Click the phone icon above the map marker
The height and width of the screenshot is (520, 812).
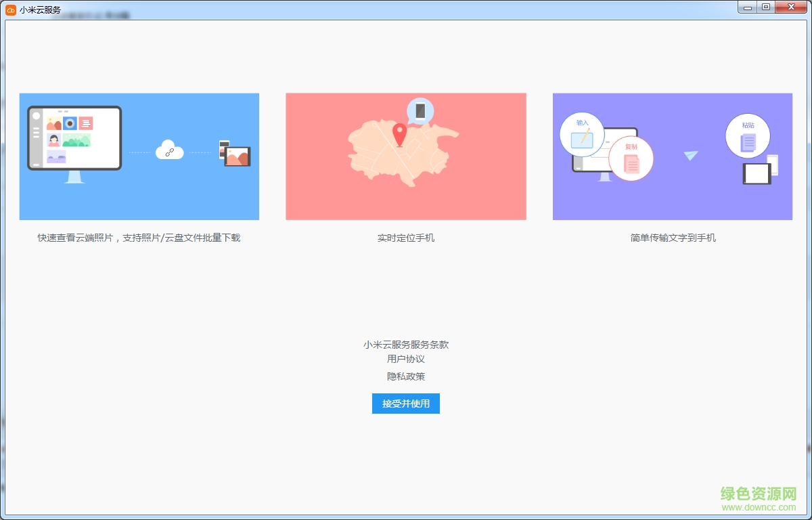420,111
